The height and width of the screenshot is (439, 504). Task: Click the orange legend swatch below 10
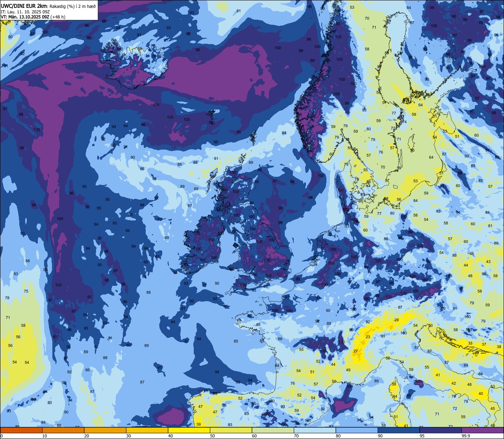click(x=21, y=430)
